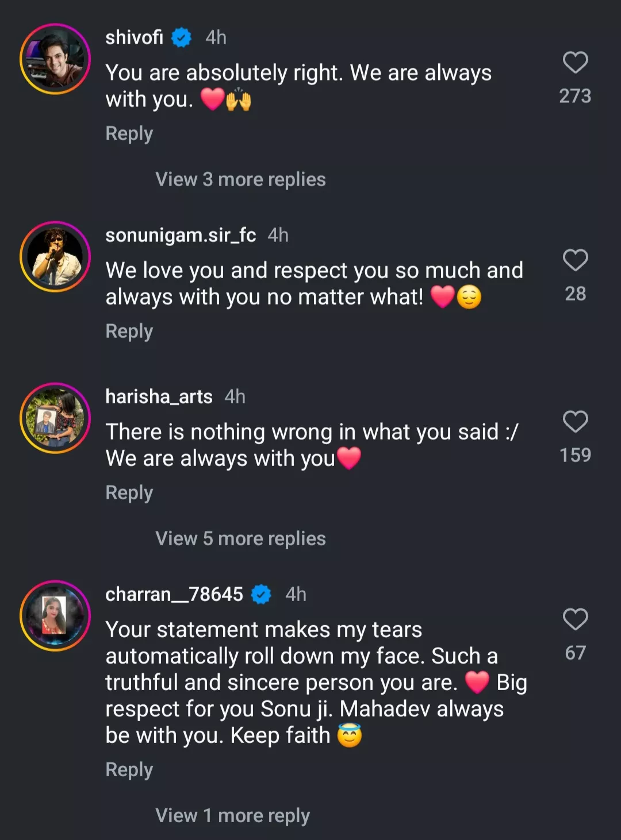This screenshot has width=621, height=840.
Task: Reply to sonunigam.sir_fc's comment
Action: 129,331
